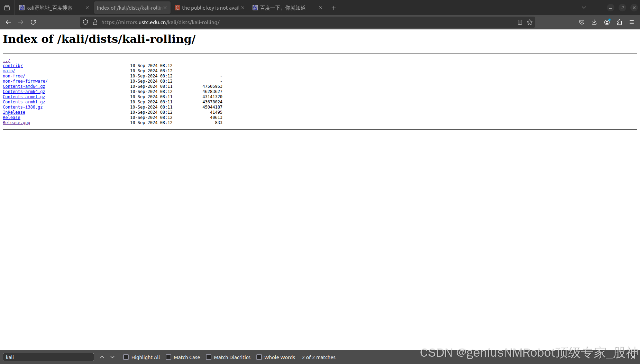Image resolution: width=640 pixels, height=364 pixels.
Task: Toggle Reader View for this page
Action: coord(520,22)
